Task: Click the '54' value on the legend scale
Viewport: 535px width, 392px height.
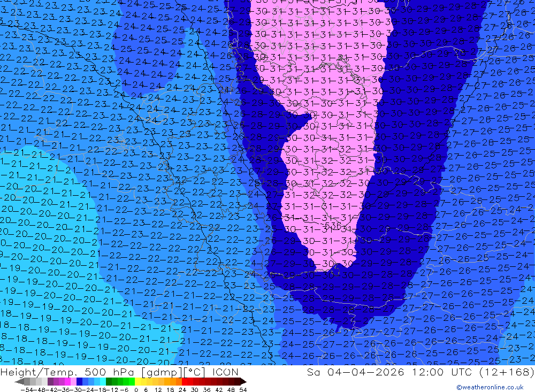Action: coord(243,390)
